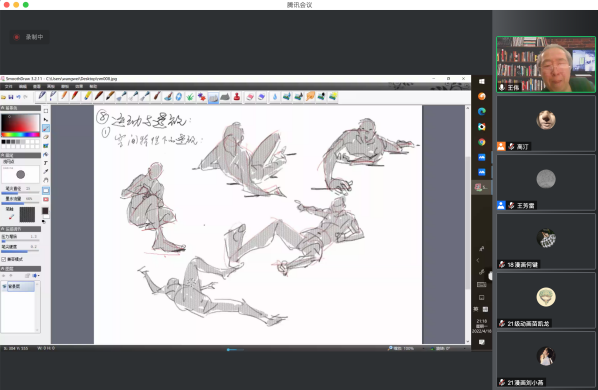Toggle the red recording indicator
This screenshot has width=598, height=390.
click(16, 37)
